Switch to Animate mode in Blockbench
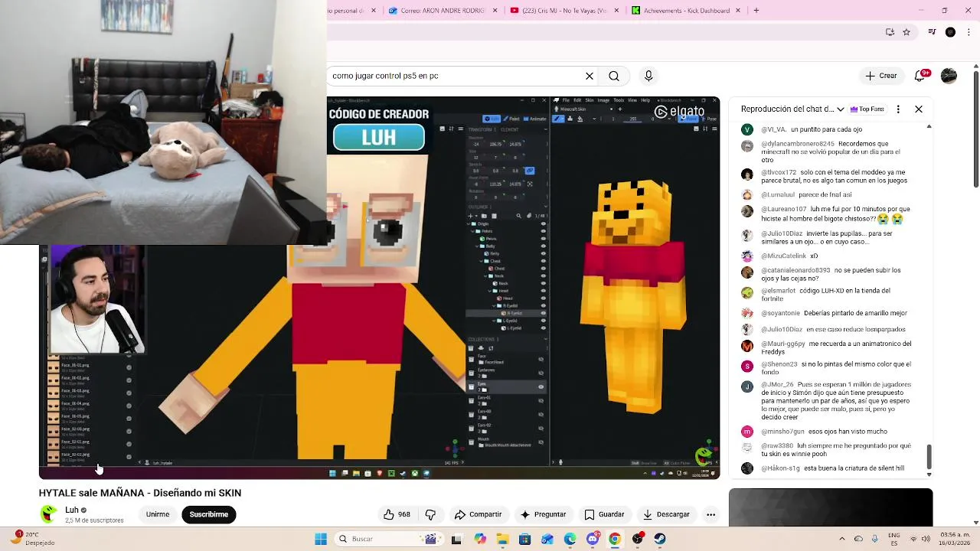This screenshot has height=551, width=980. pos(534,119)
